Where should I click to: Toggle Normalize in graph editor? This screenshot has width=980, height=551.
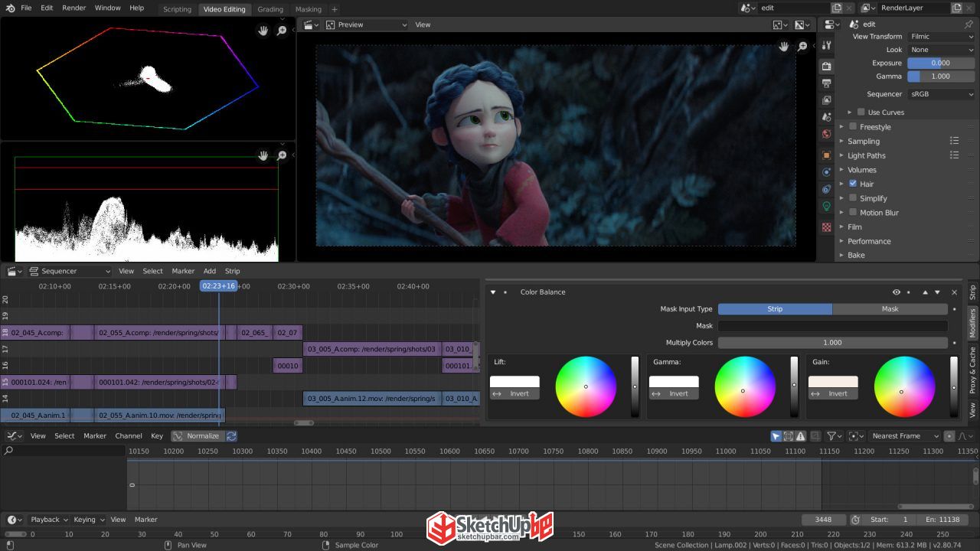[x=197, y=436]
